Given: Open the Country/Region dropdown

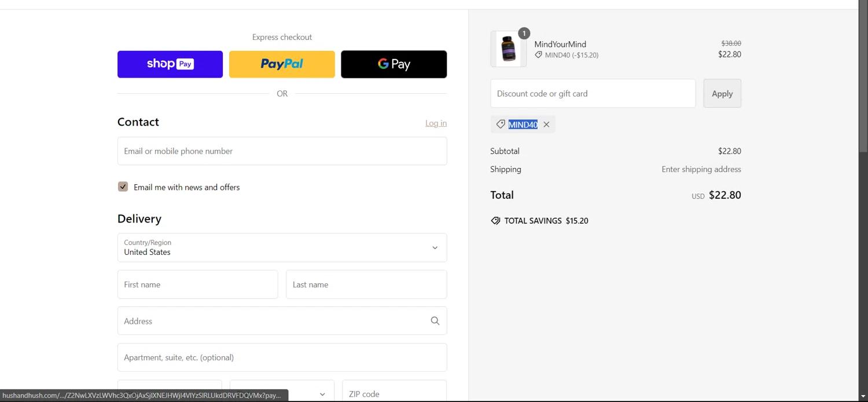Looking at the screenshot, I should tap(282, 247).
